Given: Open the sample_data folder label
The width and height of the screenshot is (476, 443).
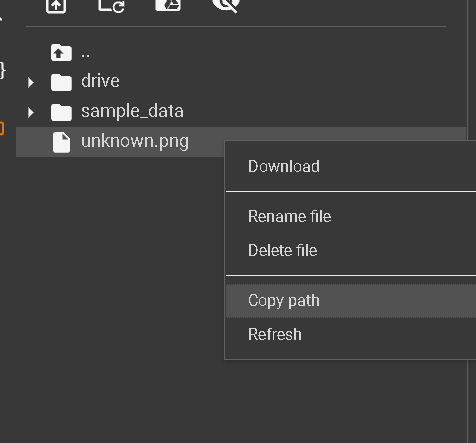Looking at the screenshot, I should tap(132, 111).
